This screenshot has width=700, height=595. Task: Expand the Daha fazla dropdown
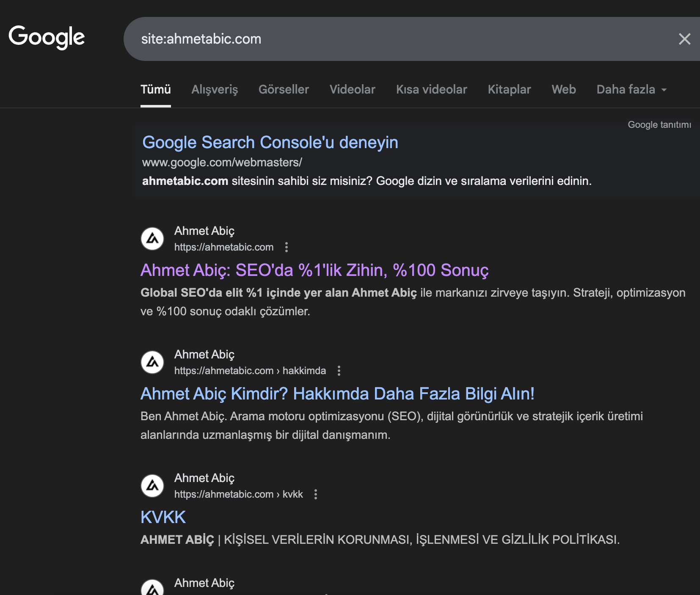(x=631, y=90)
